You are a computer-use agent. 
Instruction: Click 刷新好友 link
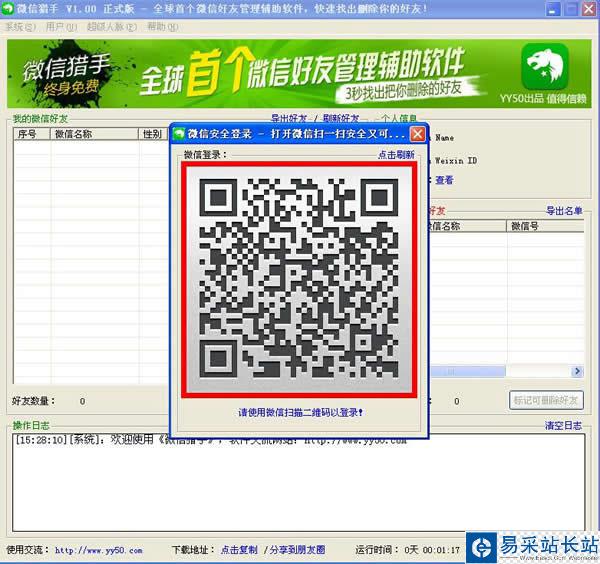[x=341, y=118]
